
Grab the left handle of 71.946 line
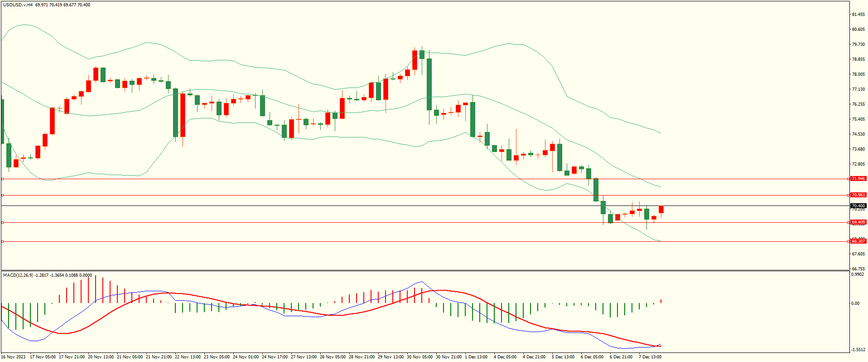2,179
